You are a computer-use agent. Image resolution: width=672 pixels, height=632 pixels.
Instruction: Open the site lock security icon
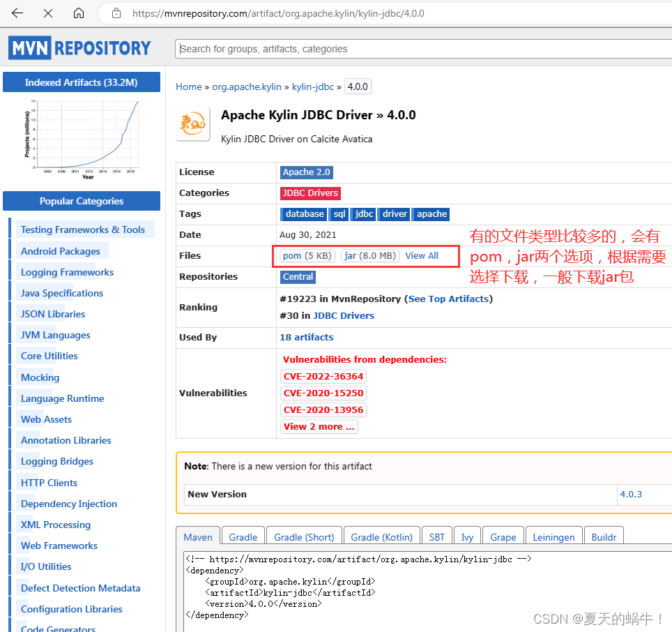point(116,13)
